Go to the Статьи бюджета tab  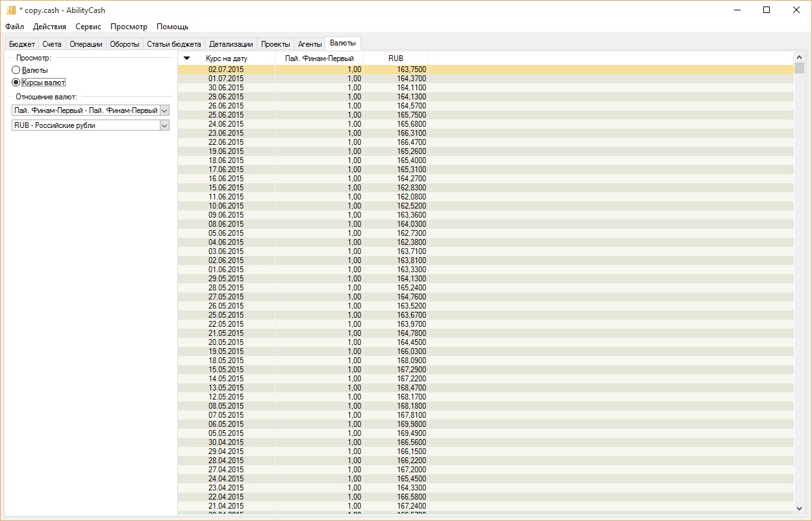pyautogui.click(x=173, y=44)
